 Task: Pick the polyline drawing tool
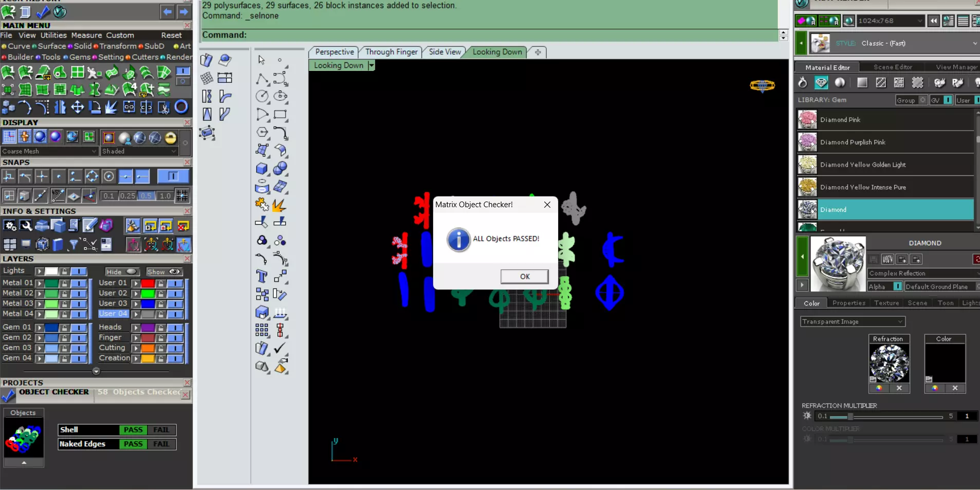(262, 79)
